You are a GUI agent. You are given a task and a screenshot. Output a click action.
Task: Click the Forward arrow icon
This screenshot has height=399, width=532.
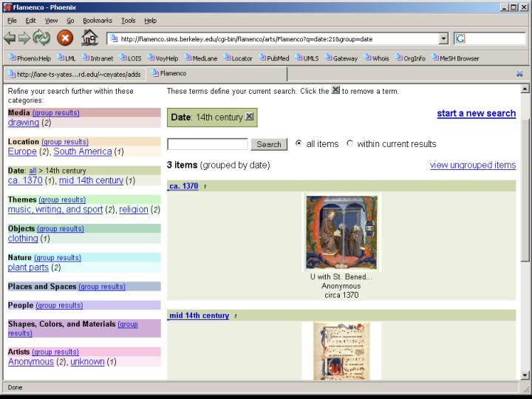(x=25, y=38)
